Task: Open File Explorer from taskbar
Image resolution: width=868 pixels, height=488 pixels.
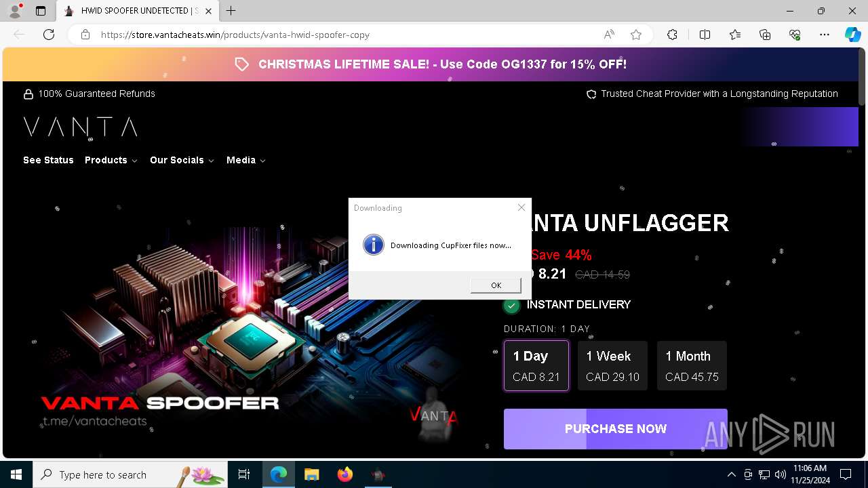Action: pos(311,474)
